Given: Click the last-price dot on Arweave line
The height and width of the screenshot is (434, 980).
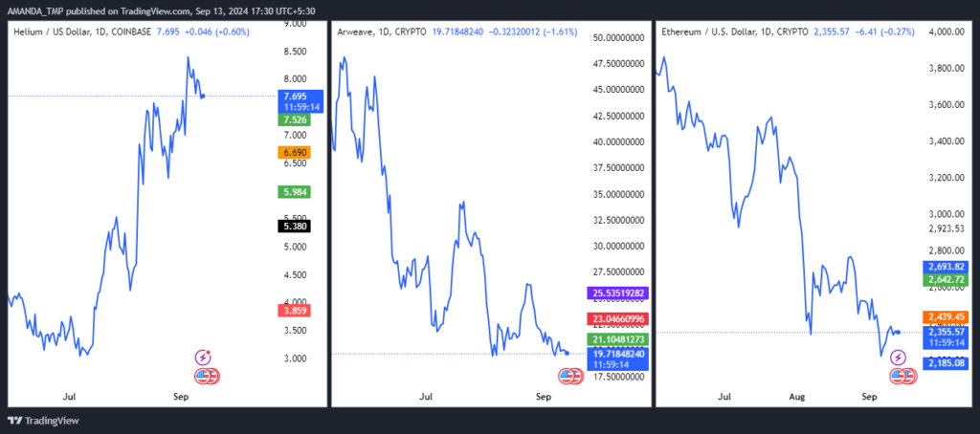Looking at the screenshot, I should click(567, 354).
